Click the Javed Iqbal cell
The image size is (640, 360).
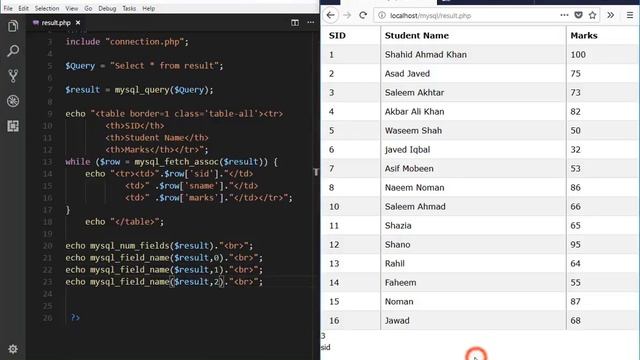[x=473, y=149]
